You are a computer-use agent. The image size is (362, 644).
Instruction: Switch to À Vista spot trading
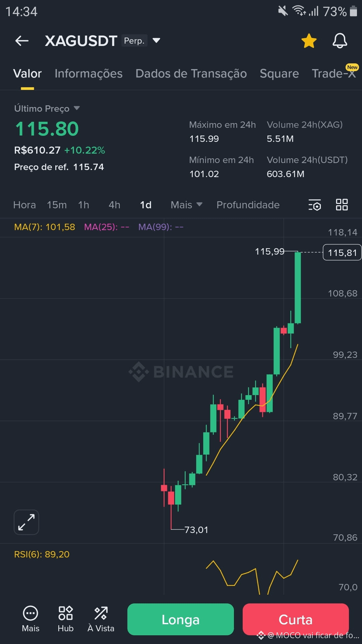coord(101,619)
